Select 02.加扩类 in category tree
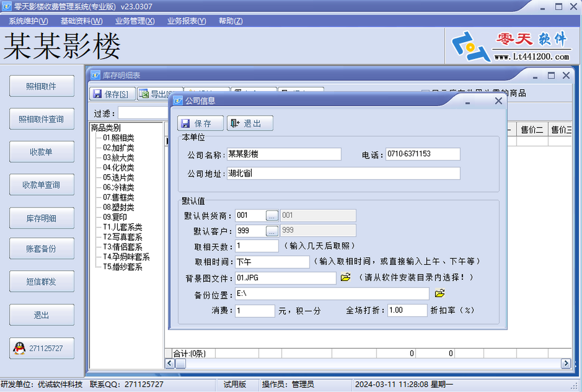The width and height of the screenshot is (582, 392). pyautogui.click(x=118, y=147)
